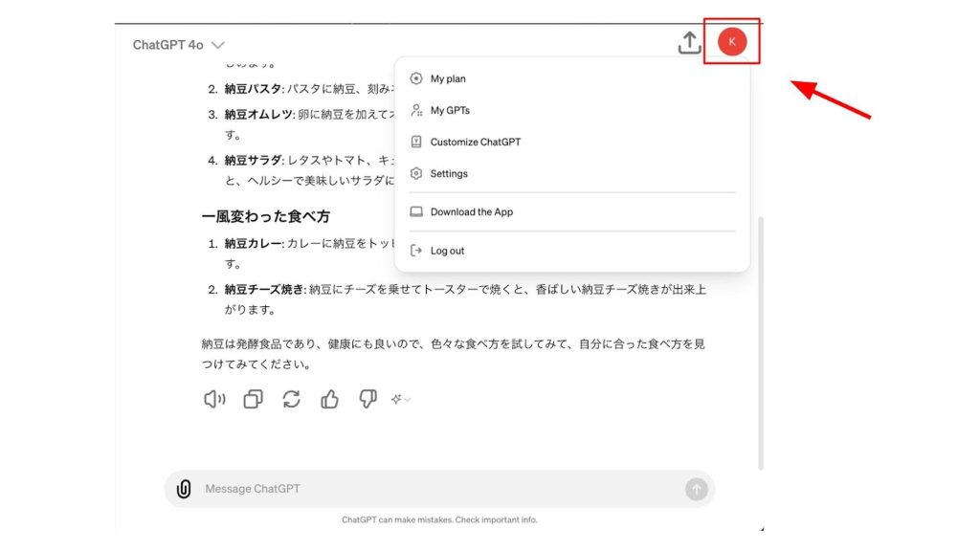The height and width of the screenshot is (551, 980).
Task: Attach a file with paperclip icon
Action: (184, 489)
